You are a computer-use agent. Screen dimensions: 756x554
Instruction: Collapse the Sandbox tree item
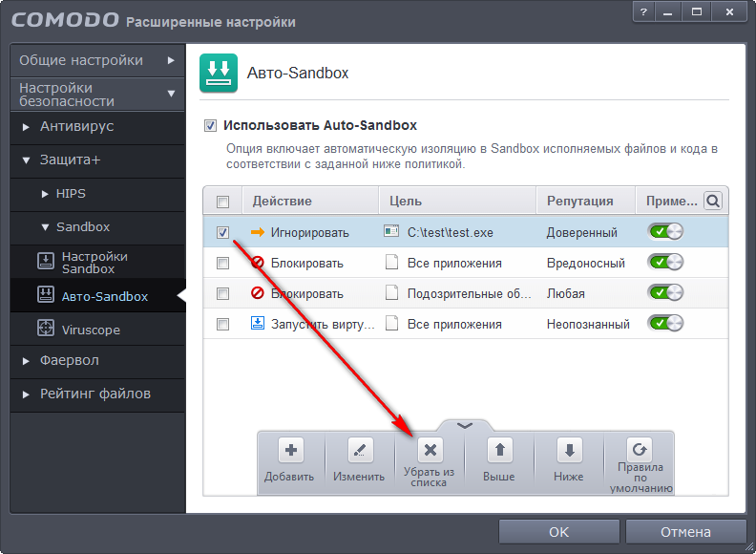click(45, 227)
